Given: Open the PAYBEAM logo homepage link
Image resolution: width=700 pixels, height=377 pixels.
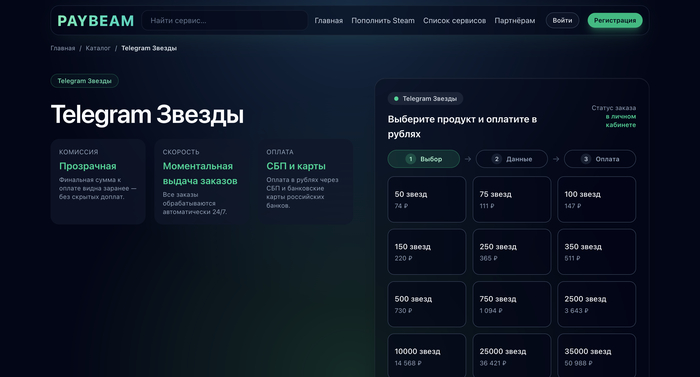Looking at the screenshot, I should coord(96,21).
